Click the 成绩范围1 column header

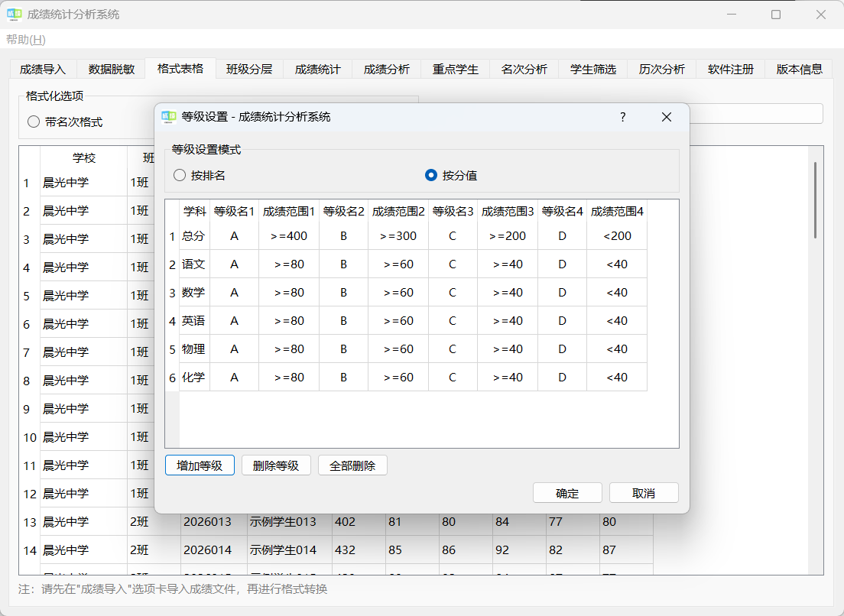click(289, 211)
